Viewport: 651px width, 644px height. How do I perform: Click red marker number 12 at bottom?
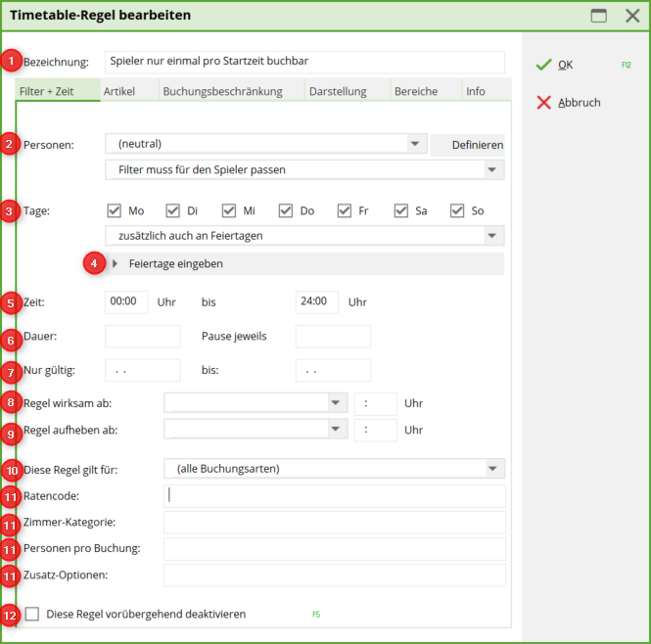click(11, 615)
